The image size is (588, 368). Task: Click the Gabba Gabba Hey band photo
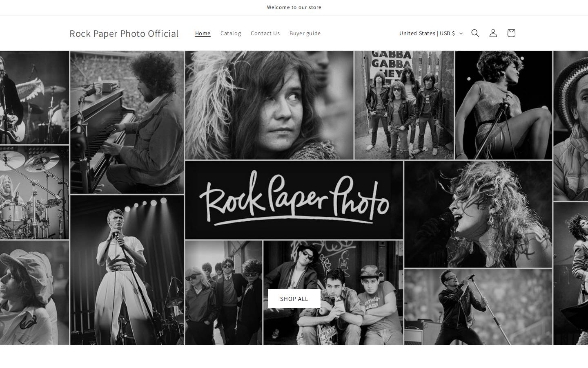404,105
